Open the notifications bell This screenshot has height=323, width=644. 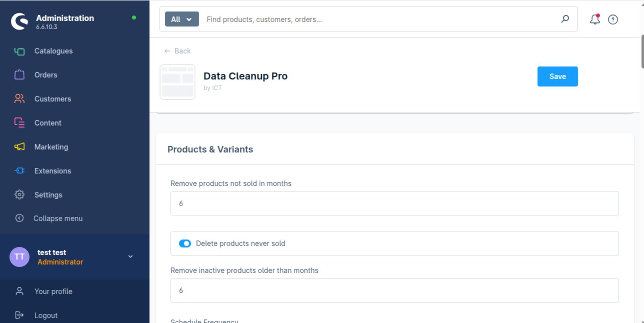point(595,19)
